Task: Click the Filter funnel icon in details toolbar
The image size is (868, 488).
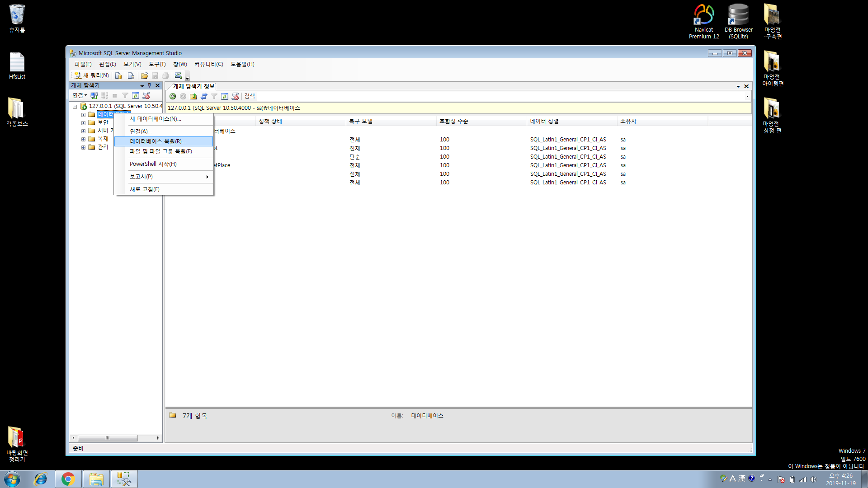Action: click(214, 96)
